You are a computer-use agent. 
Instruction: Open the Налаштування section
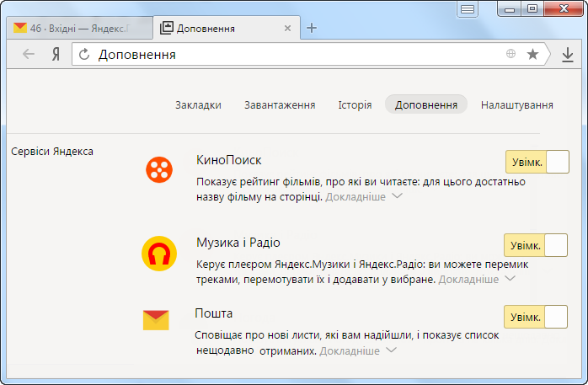point(517,105)
